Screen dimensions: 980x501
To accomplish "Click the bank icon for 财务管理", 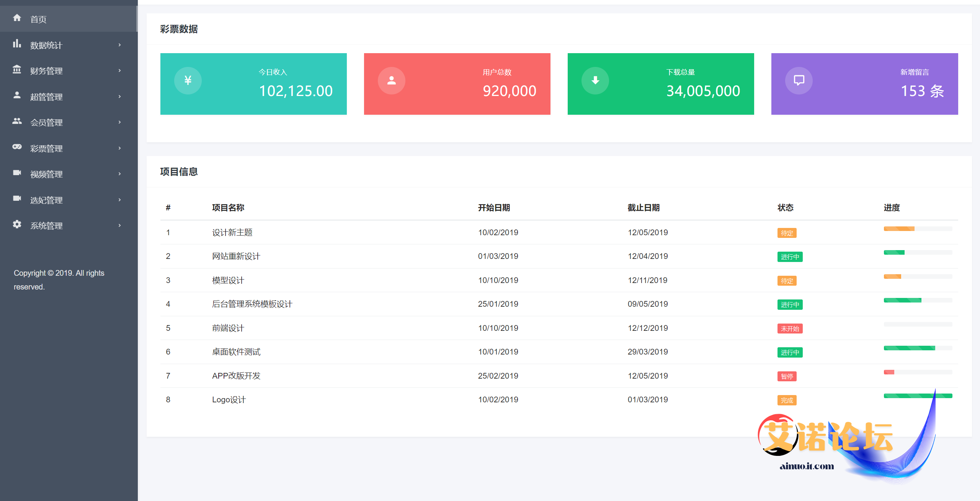I will point(17,69).
